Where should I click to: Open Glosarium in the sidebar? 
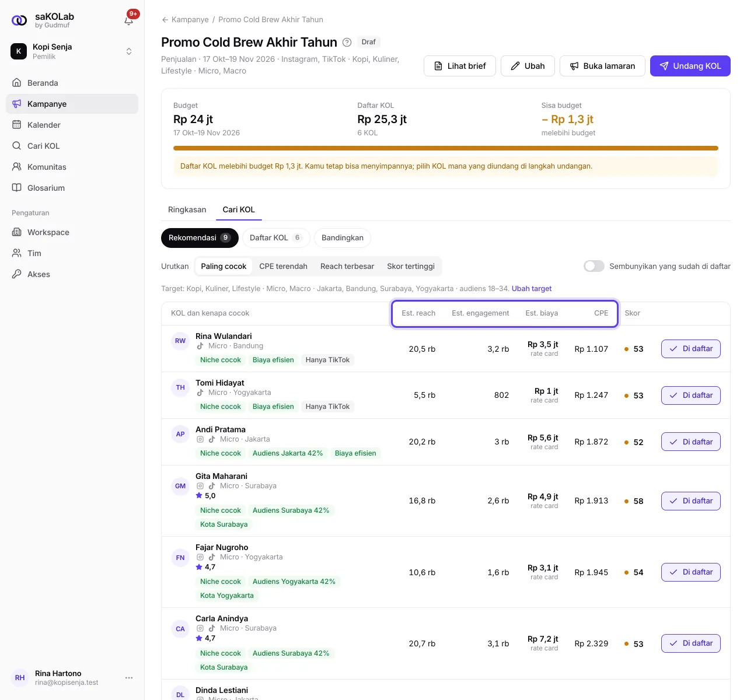click(x=72, y=188)
